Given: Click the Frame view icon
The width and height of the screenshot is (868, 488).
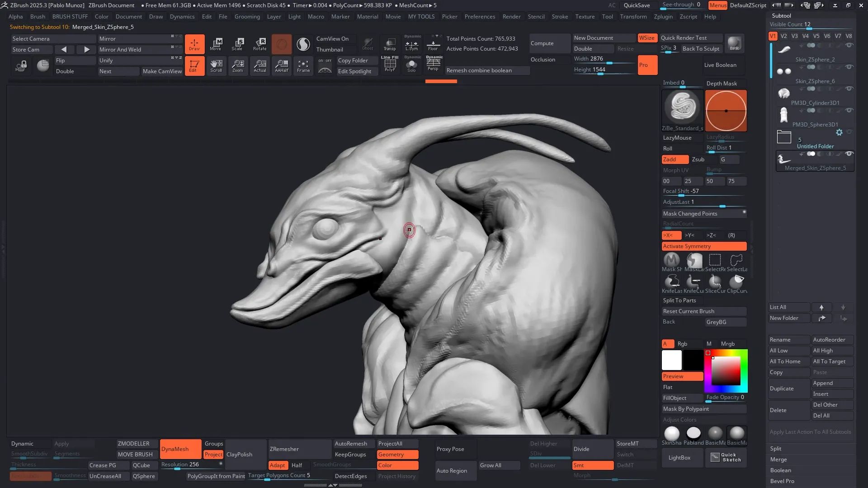Looking at the screenshot, I should 303,66.
